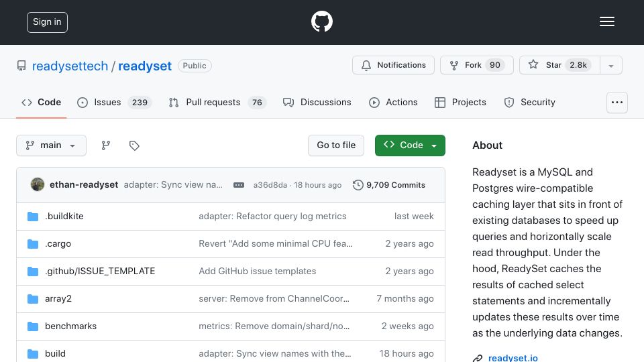Open readyset repository name link

[x=145, y=66]
